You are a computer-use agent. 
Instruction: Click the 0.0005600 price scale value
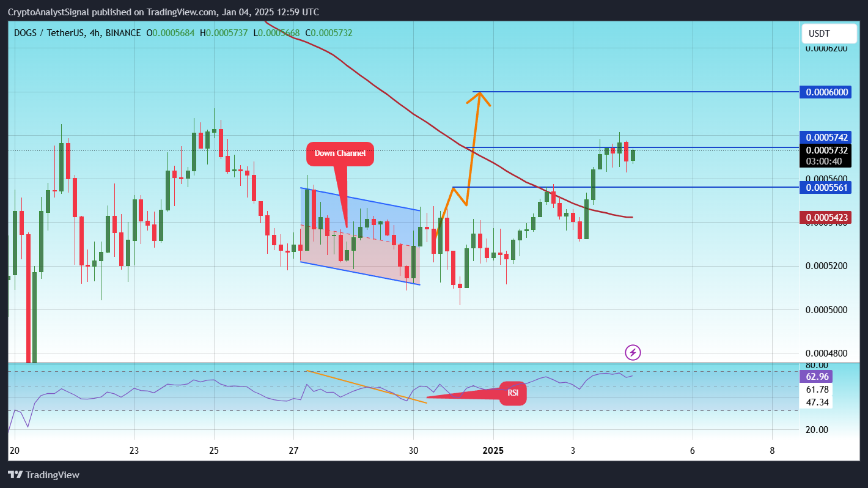[826, 178]
